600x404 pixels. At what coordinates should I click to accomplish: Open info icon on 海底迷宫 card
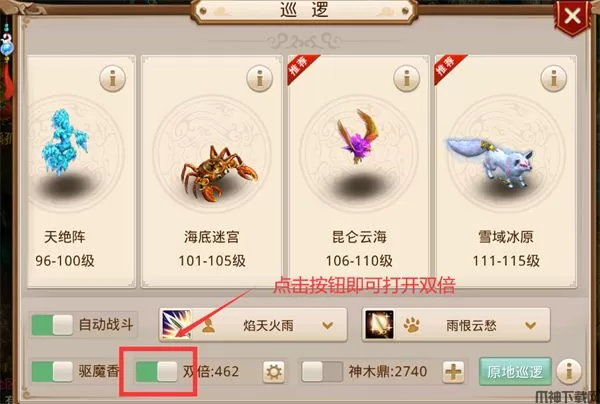tap(259, 78)
